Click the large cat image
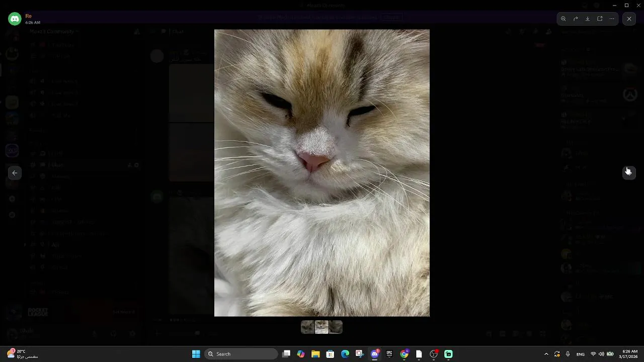 [x=322, y=173]
